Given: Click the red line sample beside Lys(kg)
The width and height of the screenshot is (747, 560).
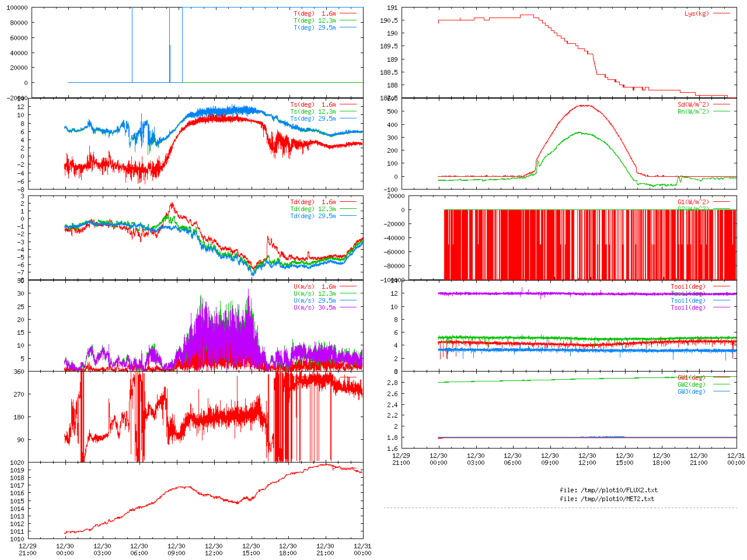Looking at the screenshot, I should click(x=721, y=13).
